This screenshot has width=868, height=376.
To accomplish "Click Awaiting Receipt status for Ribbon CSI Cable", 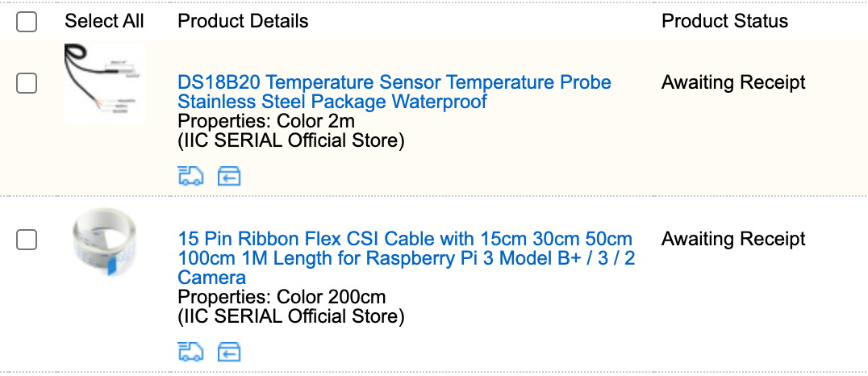I will pyautogui.click(x=733, y=239).
